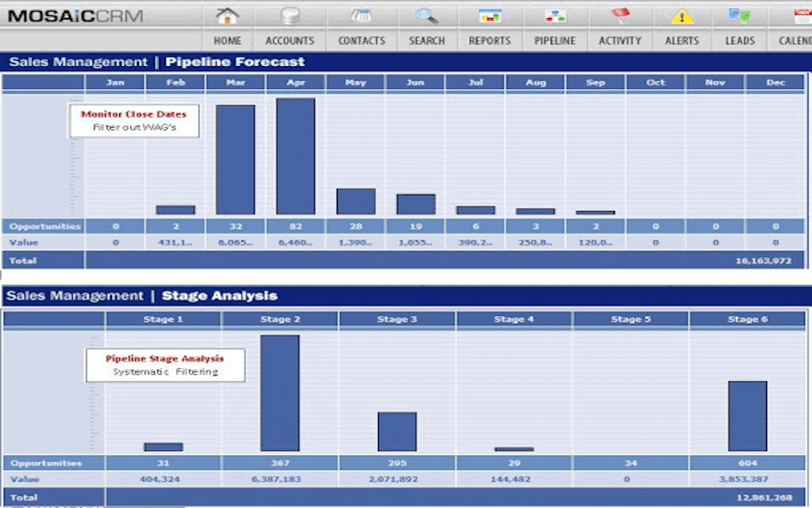Select the Dec column header
This screenshot has width=812, height=508.
(776, 82)
